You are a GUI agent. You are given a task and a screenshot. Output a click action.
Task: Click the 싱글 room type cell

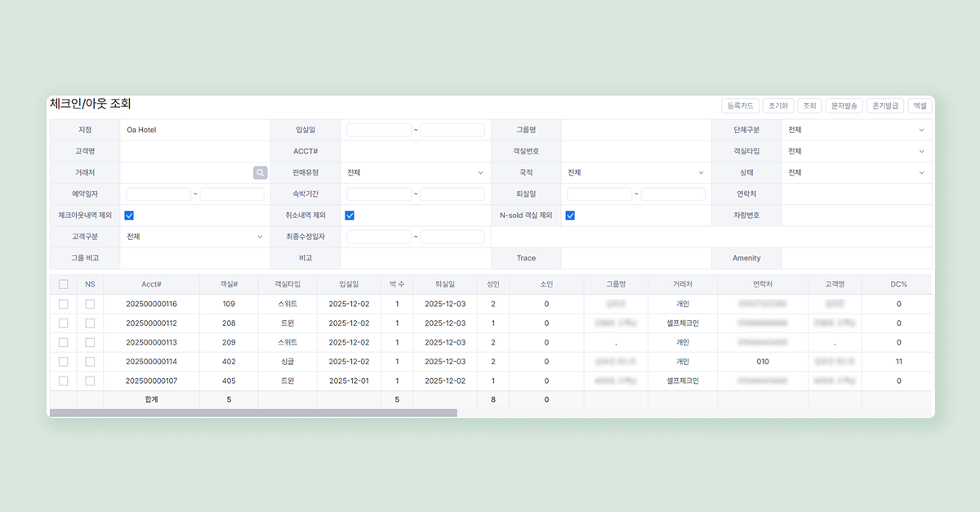tap(287, 361)
